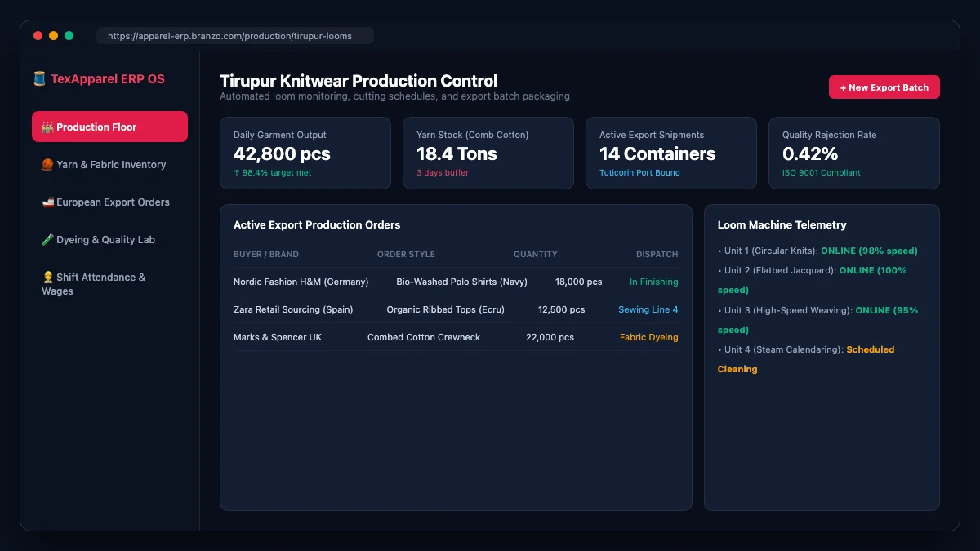Click the QUANTITY column header
This screenshot has width=980, height=551.
tap(536, 255)
